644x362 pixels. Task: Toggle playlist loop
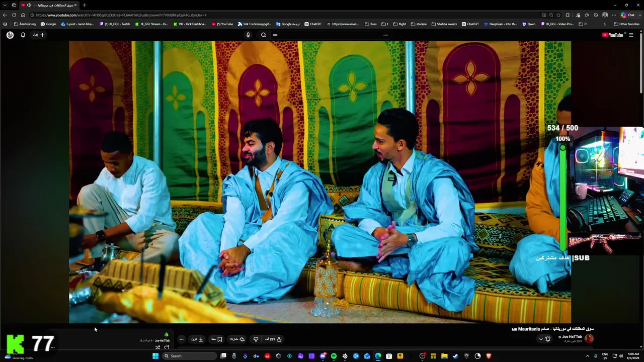(167, 347)
